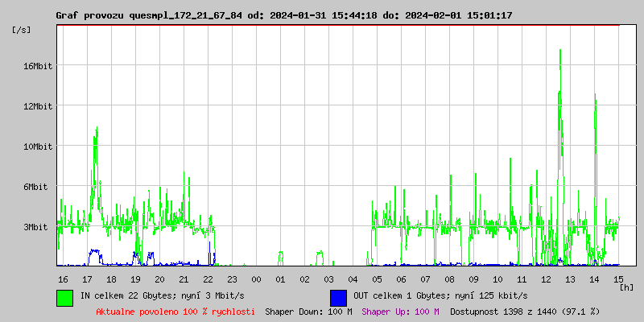The height and width of the screenshot is (322, 644).
Task: Click the purple 'Shaper Up: 100 M' label
Action: point(400,312)
